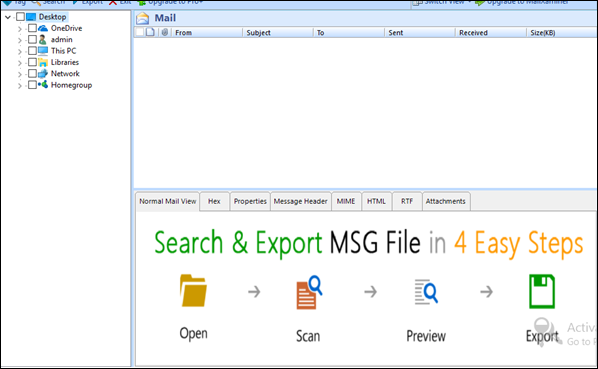Select the Network label in tree

(65, 74)
